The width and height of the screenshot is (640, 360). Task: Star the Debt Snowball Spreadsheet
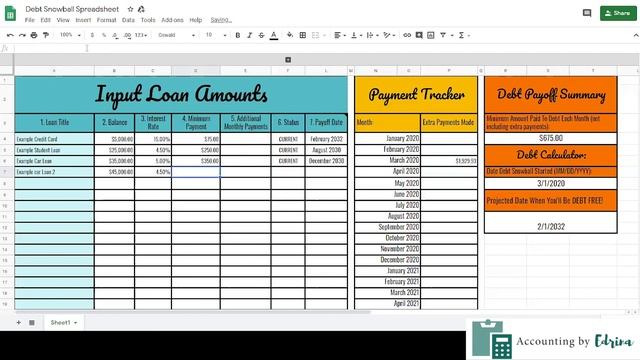coord(130,9)
